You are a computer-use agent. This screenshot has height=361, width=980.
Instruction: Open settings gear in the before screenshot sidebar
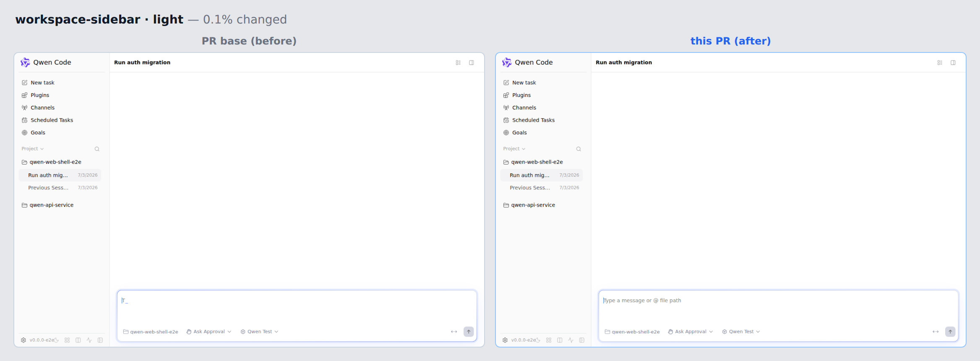point(23,340)
